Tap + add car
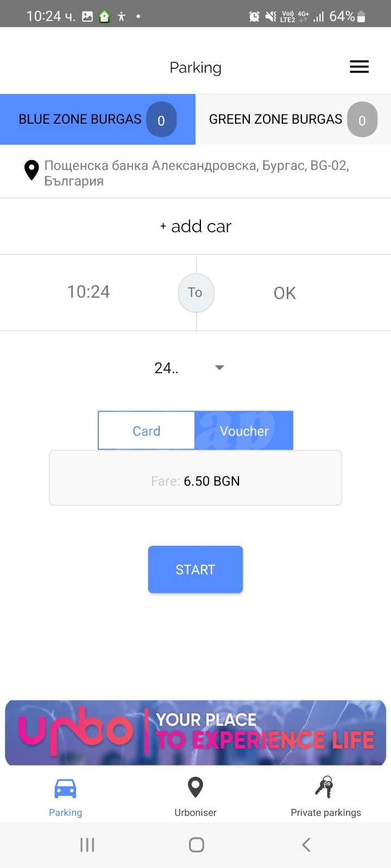This screenshot has height=868, width=391. coord(195,226)
